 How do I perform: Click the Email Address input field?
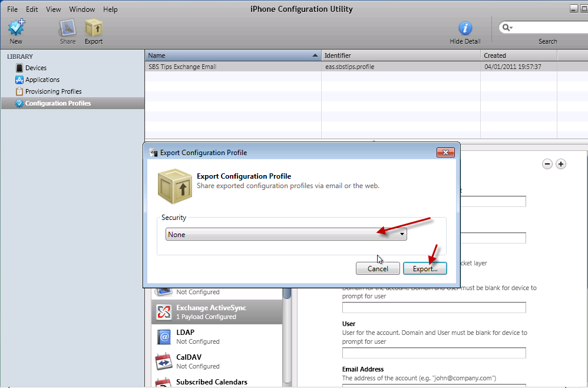434,385
